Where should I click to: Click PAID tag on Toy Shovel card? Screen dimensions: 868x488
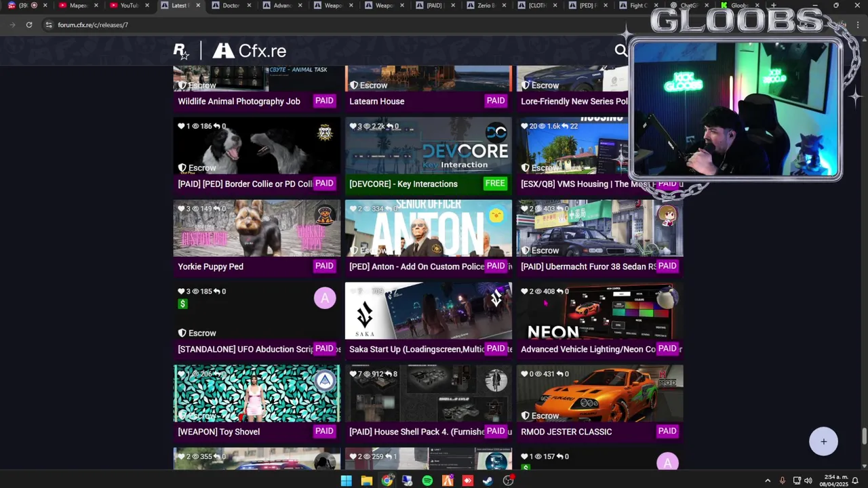click(x=324, y=431)
